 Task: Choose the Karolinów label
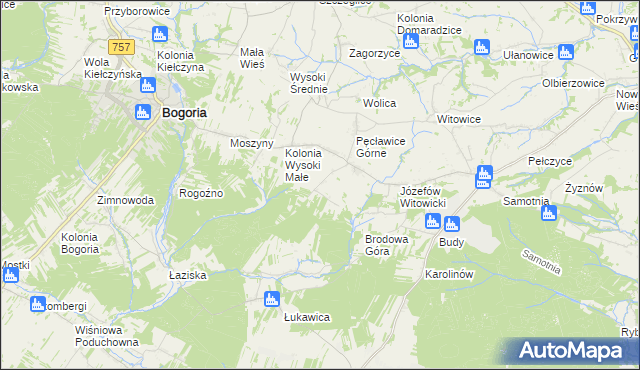(x=449, y=274)
